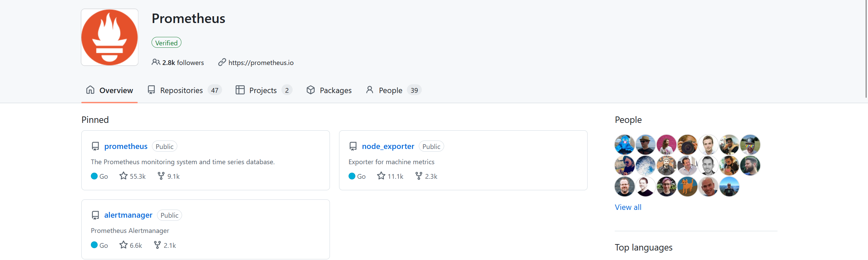The image size is (868, 260).
Task: Click the Go language dot in the alertmanager card
Action: click(x=94, y=245)
